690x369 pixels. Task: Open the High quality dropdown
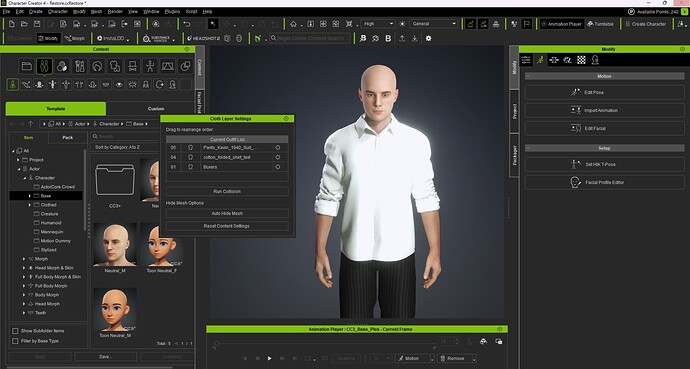click(378, 24)
